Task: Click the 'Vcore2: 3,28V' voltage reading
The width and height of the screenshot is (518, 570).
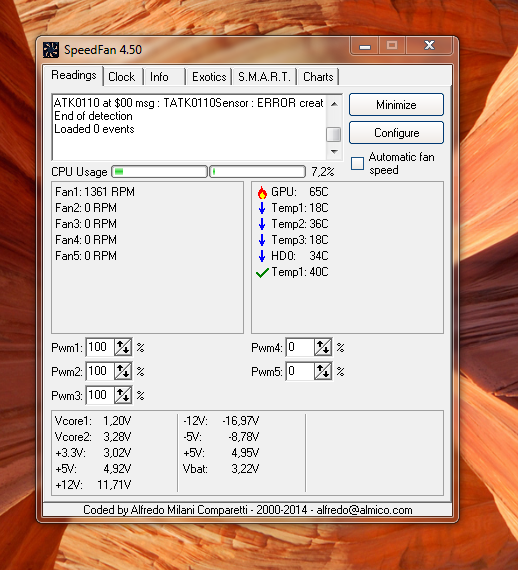Action: point(93,437)
